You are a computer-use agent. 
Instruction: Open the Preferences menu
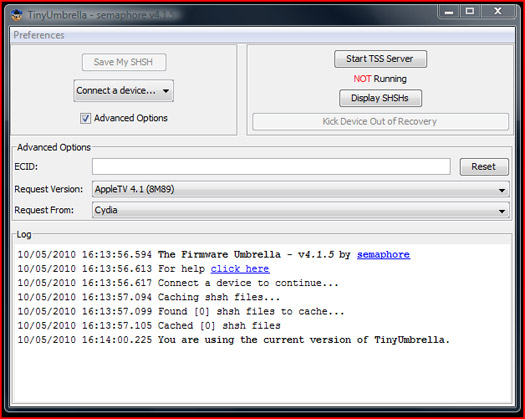click(x=39, y=35)
